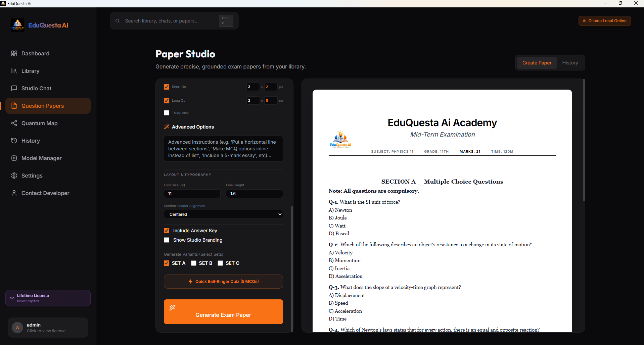Click the Advanced Instructions text box
Viewport: 644px width, 345px height.
point(223,149)
